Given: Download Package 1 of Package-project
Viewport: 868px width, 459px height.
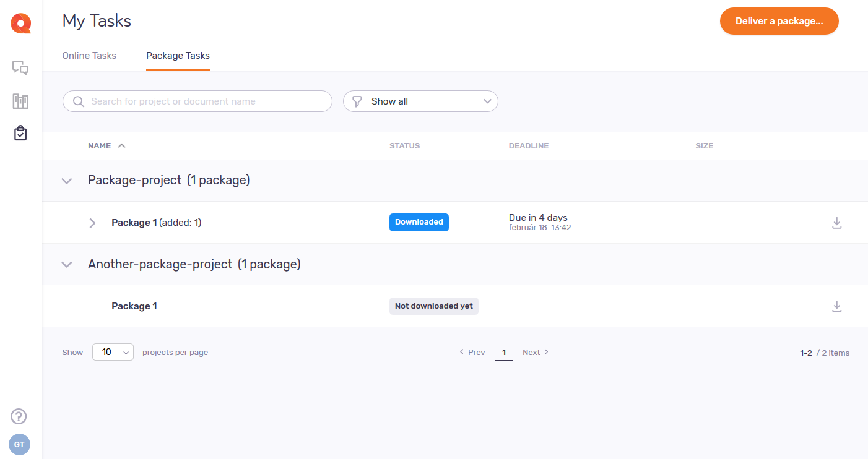Looking at the screenshot, I should point(836,223).
